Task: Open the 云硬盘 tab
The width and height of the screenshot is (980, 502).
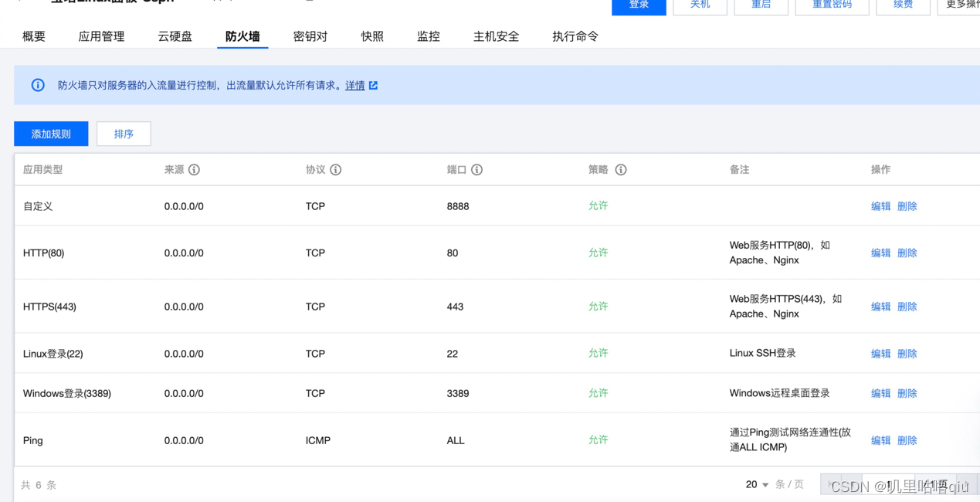Action: click(175, 36)
